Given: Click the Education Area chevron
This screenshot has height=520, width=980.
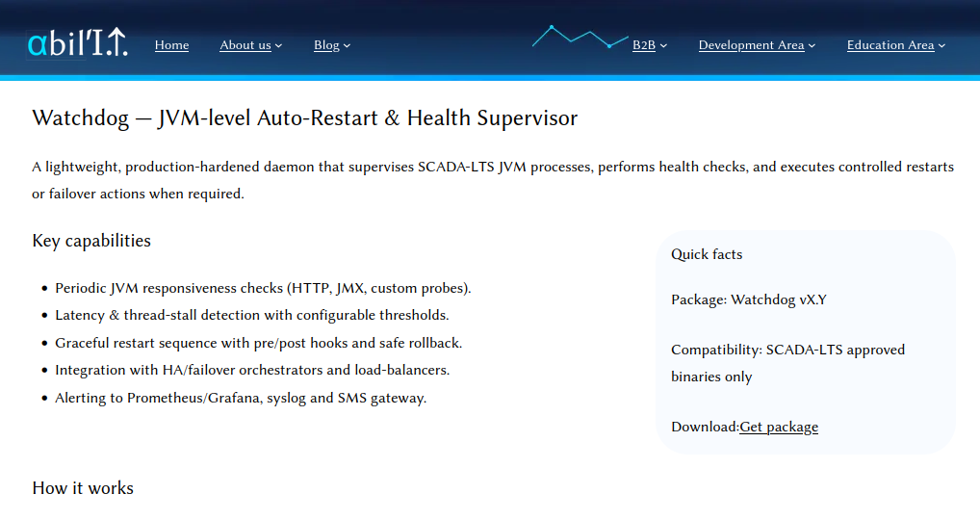Looking at the screenshot, I should 942,45.
